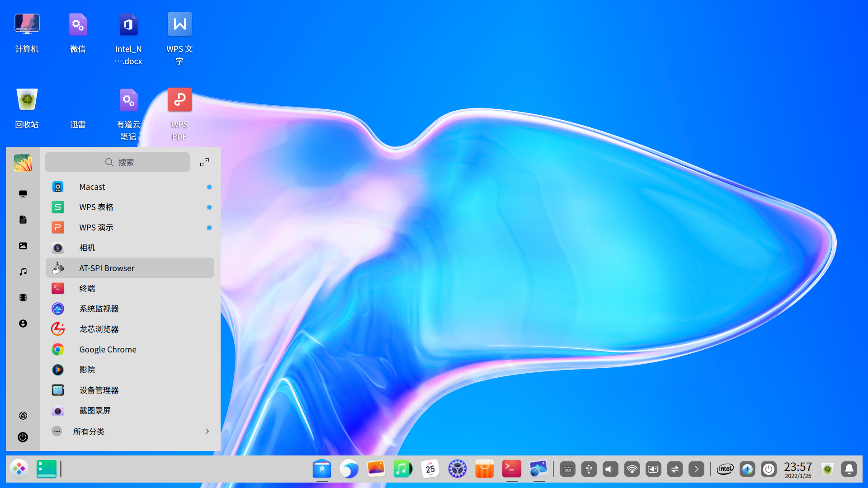Screen dimensions: 868x488
Task: Expand the tray arrow in the dock
Action: point(696,469)
